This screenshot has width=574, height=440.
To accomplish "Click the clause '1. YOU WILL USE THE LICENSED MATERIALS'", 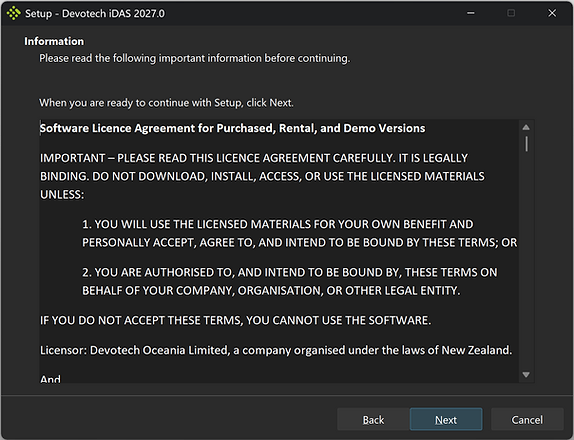I will click(299, 233).
